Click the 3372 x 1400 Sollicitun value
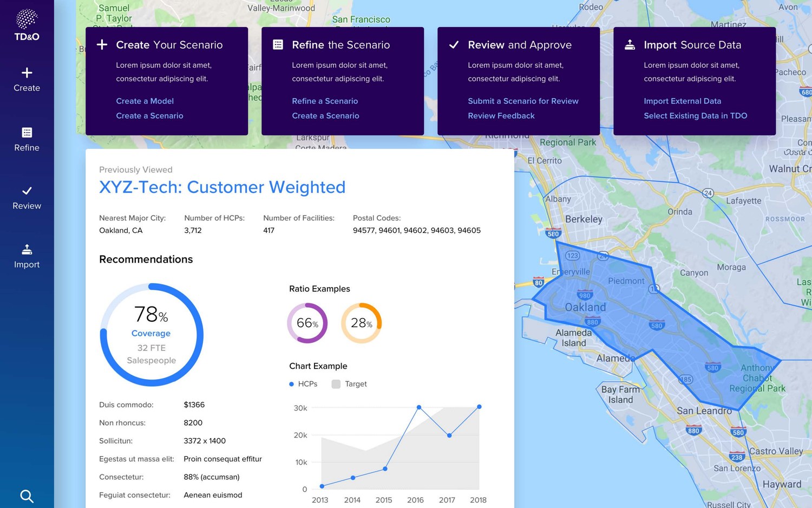 (x=205, y=441)
